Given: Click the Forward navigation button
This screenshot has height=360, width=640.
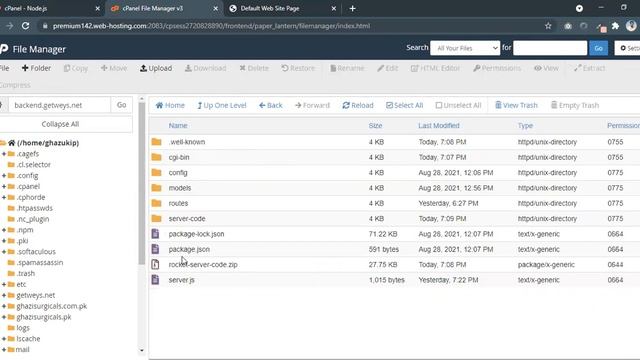Looking at the screenshot, I should click(x=312, y=105).
